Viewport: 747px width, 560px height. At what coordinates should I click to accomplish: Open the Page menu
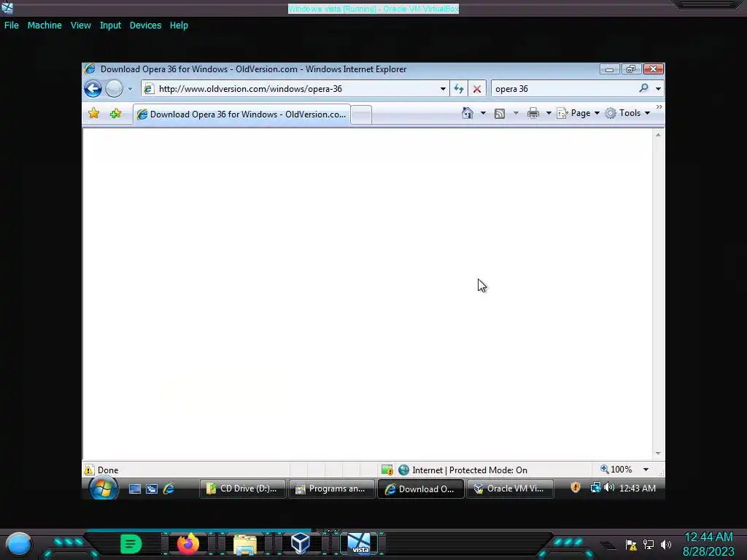pyautogui.click(x=578, y=113)
